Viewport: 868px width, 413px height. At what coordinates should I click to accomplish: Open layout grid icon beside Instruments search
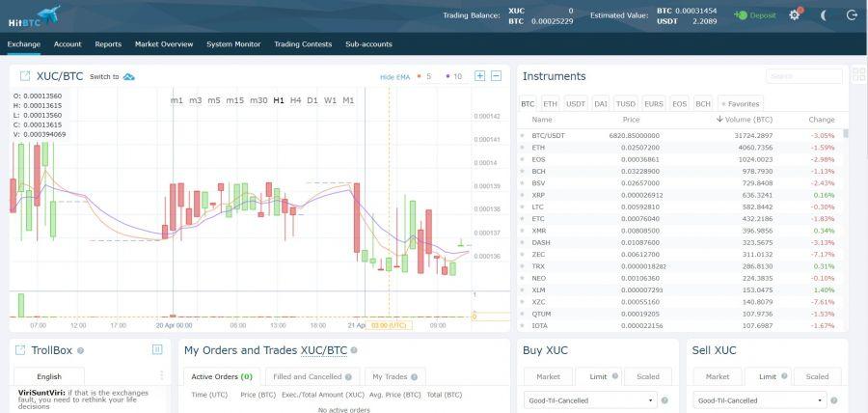[x=859, y=75]
